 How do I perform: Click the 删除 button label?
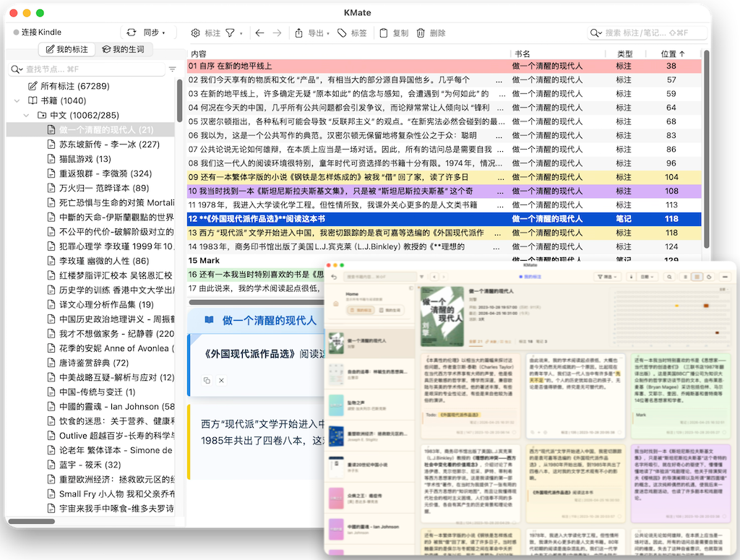pyautogui.click(x=437, y=33)
